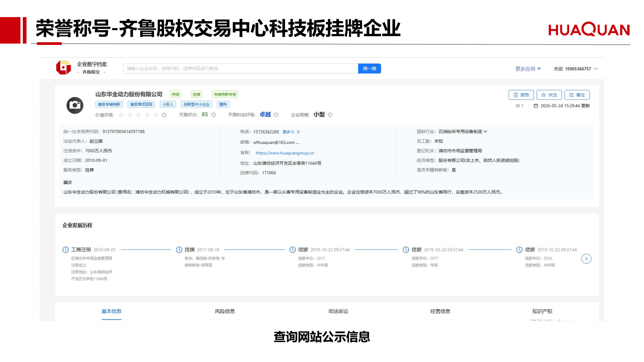The image size is (644, 362).
Task: Open the 更多应用 dropdown
Action: [528, 69]
